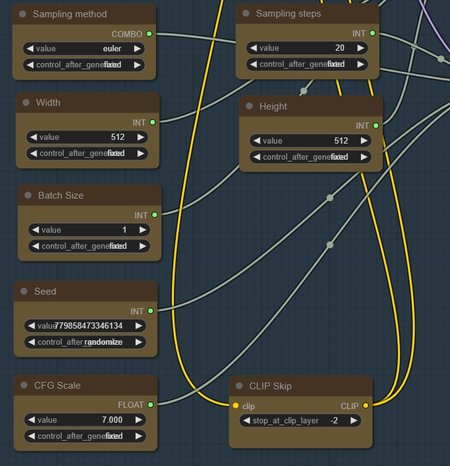Click the yellow clip input connector
Image resolution: width=450 pixels, height=466 pixels.
point(236,405)
